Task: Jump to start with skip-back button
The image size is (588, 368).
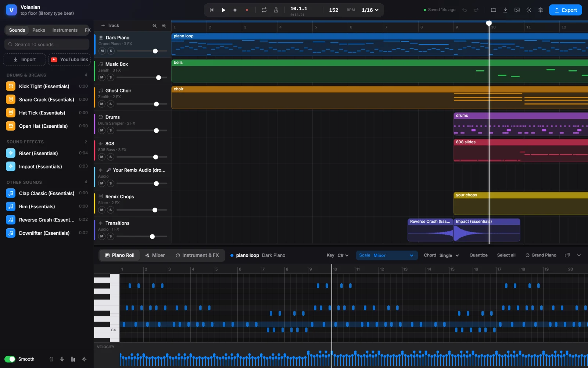Action: tap(212, 10)
